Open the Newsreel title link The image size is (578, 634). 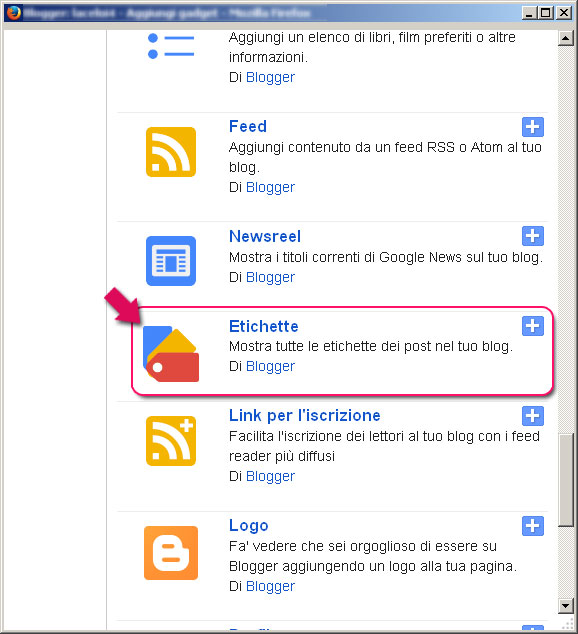pos(265,237)
